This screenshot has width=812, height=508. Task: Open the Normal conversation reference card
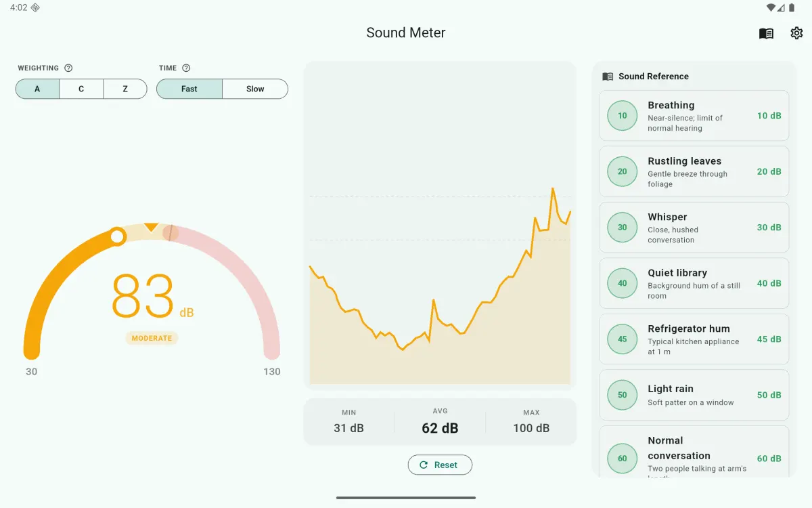[694, 452]
